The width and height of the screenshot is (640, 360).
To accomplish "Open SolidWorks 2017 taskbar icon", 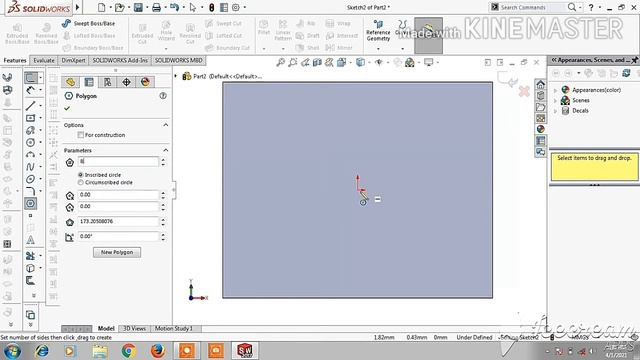I will (x=244, y=351).
